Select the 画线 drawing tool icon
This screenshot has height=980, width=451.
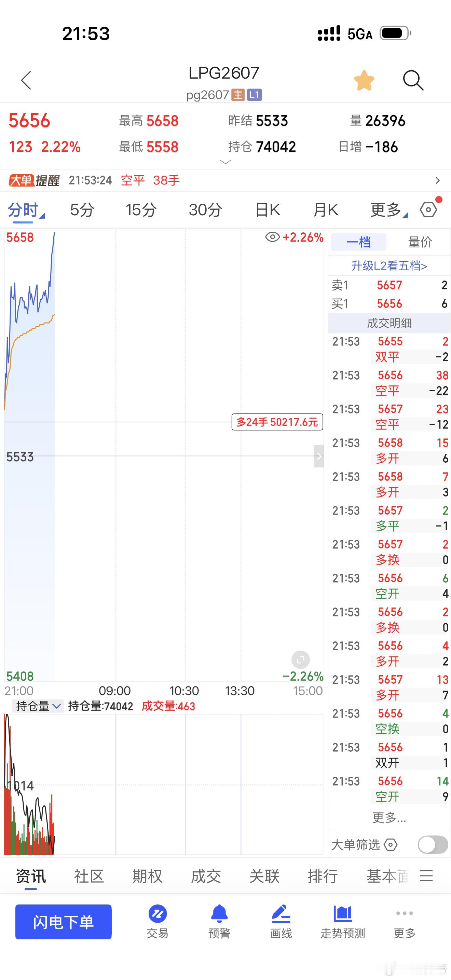click(x=281, y=922)
